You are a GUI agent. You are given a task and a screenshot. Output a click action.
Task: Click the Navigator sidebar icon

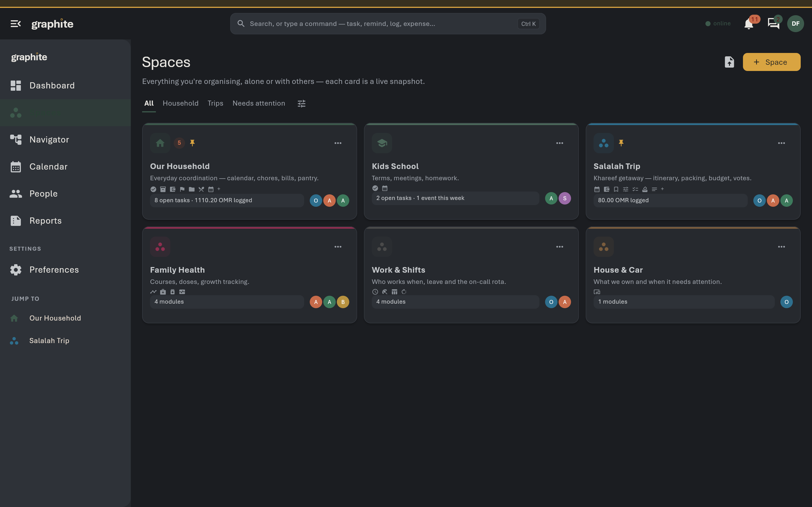[x=16, y=139]
